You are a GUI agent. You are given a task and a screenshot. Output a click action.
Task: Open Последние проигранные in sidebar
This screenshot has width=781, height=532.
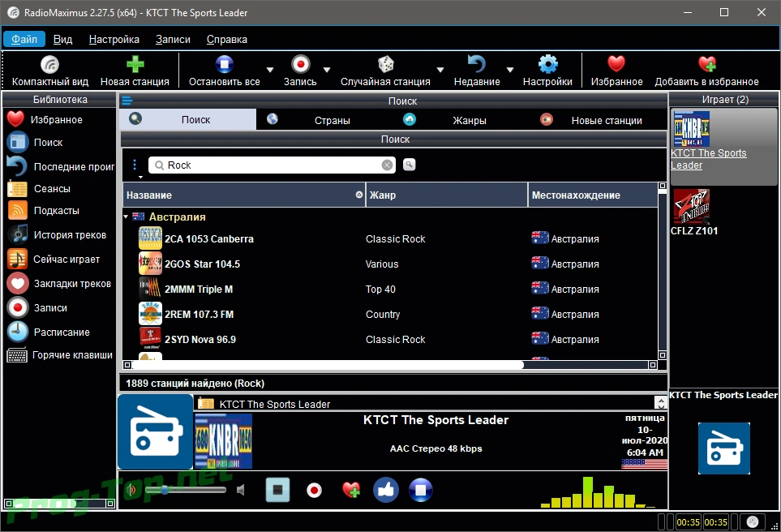tap(60, 166)
